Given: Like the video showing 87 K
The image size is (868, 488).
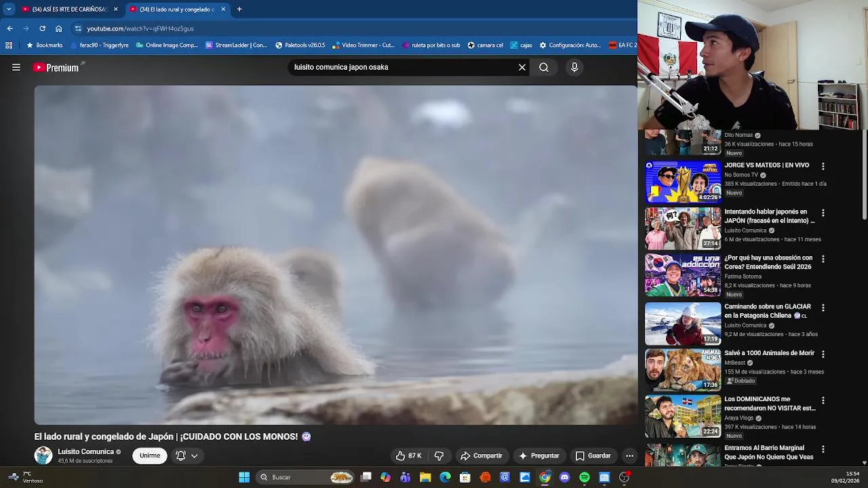Looking at the screenshot, I should click(x=409, y=455).
